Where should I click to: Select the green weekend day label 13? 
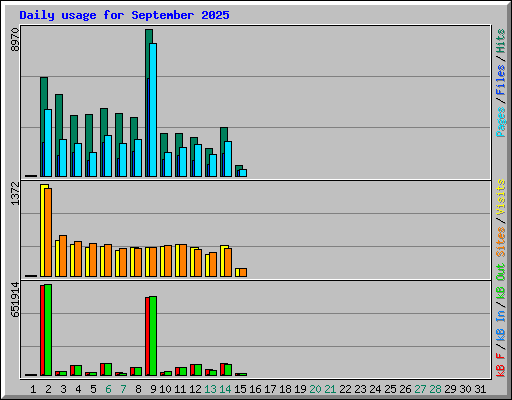[210, 389]
